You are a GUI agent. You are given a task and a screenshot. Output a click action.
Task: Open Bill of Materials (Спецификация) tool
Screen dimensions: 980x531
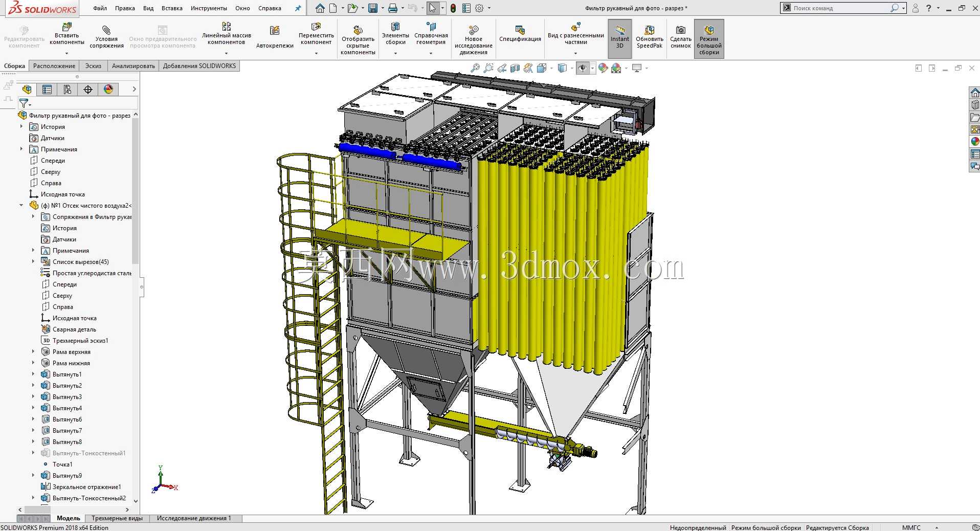520,34
